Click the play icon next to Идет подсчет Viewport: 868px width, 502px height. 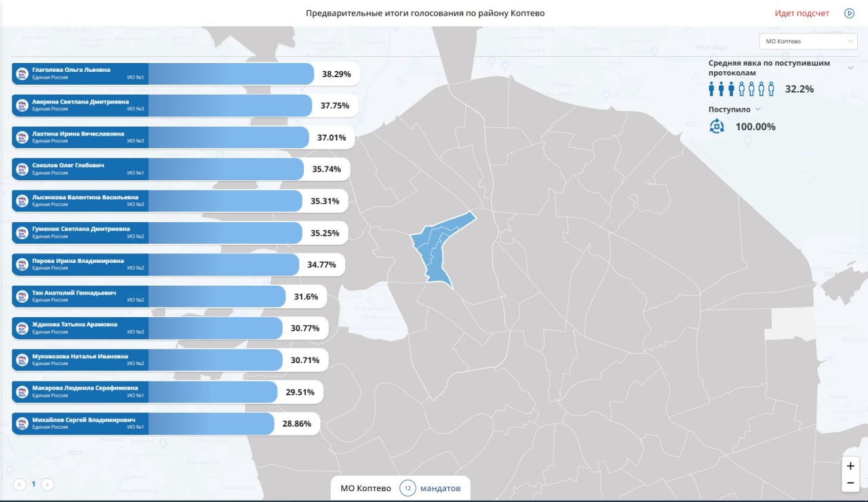point(849,14)
